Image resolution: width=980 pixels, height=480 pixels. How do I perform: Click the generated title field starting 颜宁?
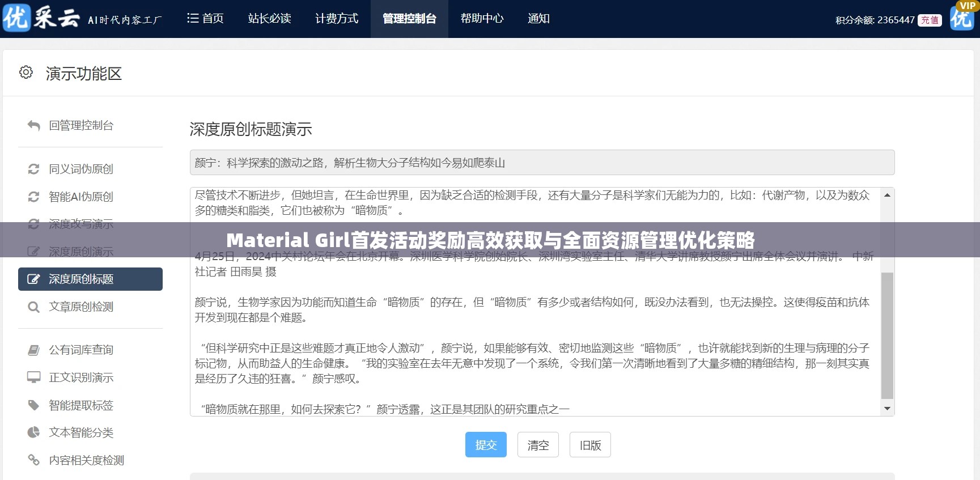click(x=542, y=163)
